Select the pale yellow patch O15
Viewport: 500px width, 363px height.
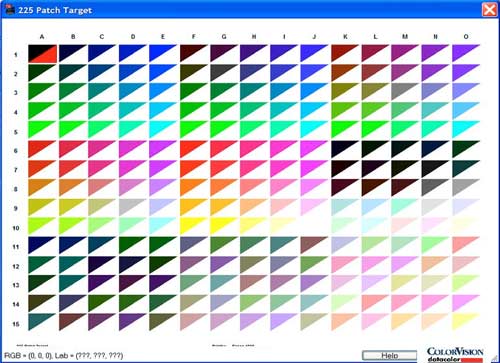[x=466, y=322]
